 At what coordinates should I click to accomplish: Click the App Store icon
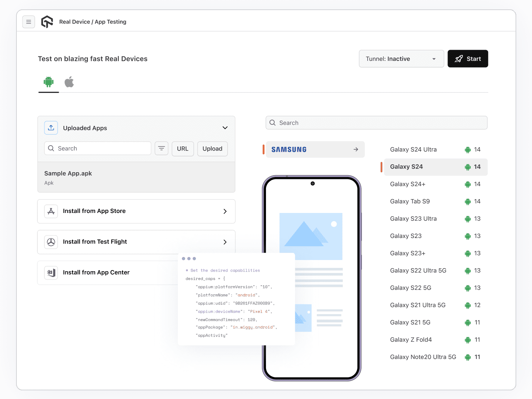click(x=51, y=211)
